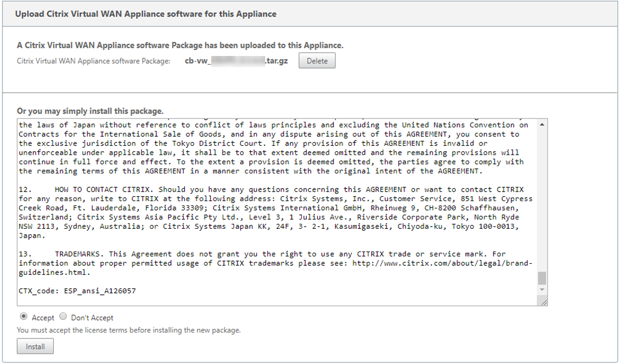Click the Delete button for the uploaded package
Screen dimensions: 619x364
pyautogui.click(x=317, y=61)
